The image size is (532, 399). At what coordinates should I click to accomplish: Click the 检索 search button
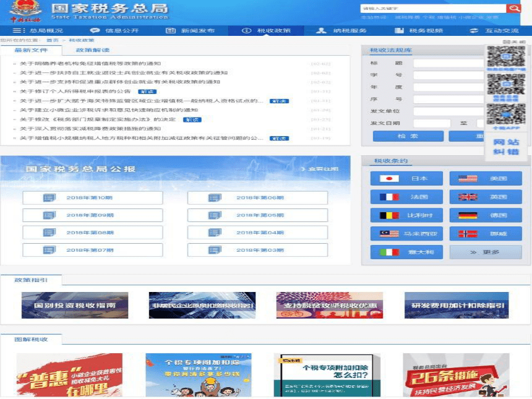tap(408, 136)
